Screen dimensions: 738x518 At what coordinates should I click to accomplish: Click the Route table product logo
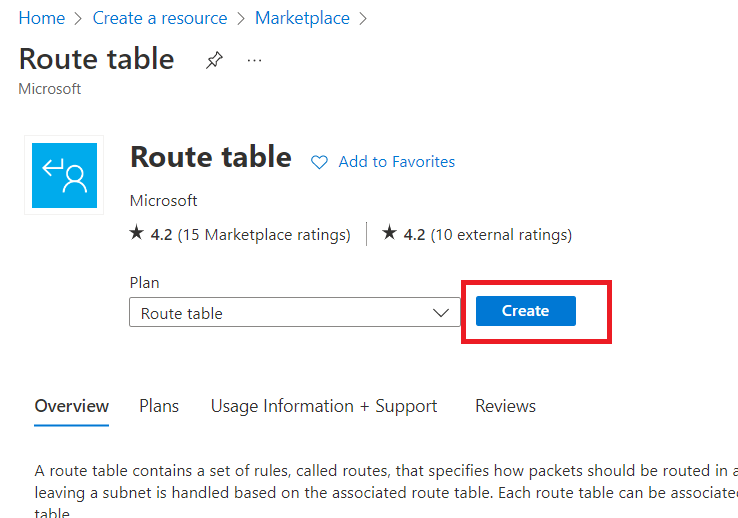click(x=64, y=175)
